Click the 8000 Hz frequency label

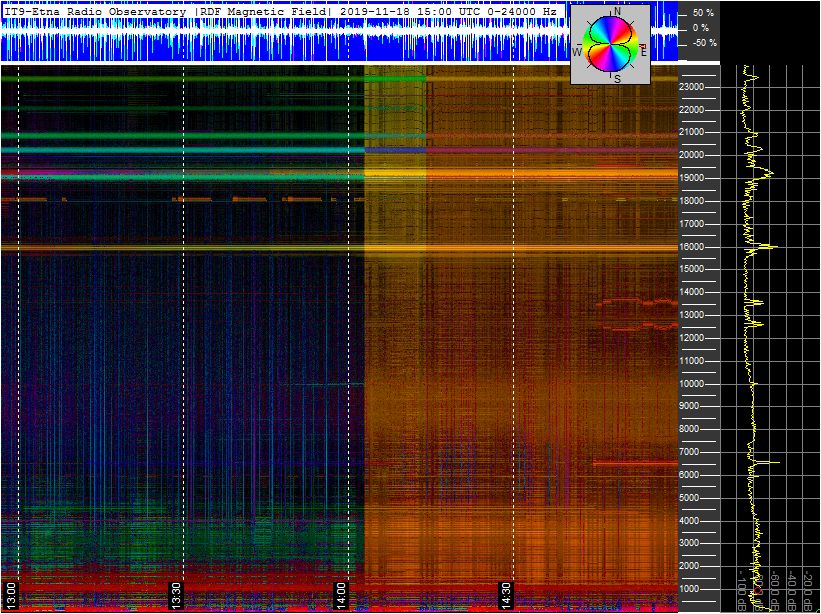click(x=691, y=429)
